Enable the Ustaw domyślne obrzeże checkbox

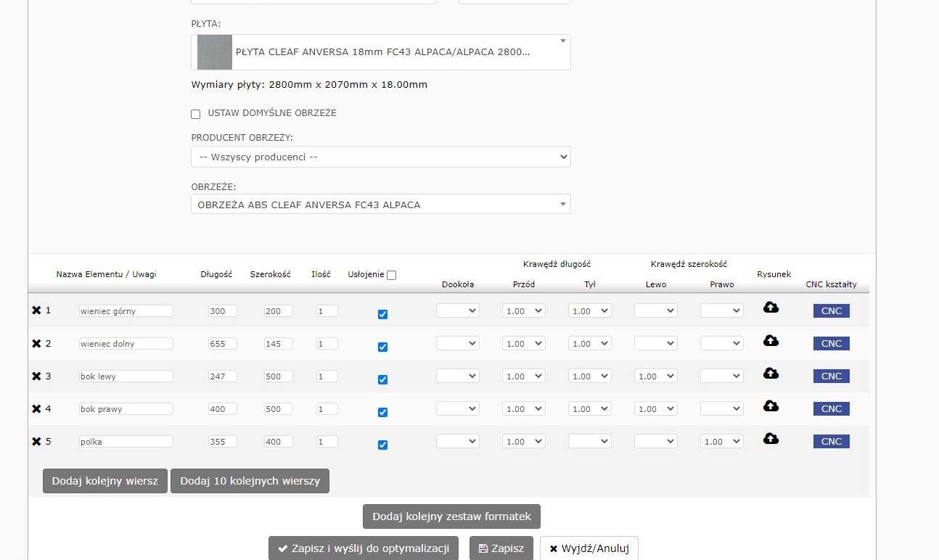[195, 114]
